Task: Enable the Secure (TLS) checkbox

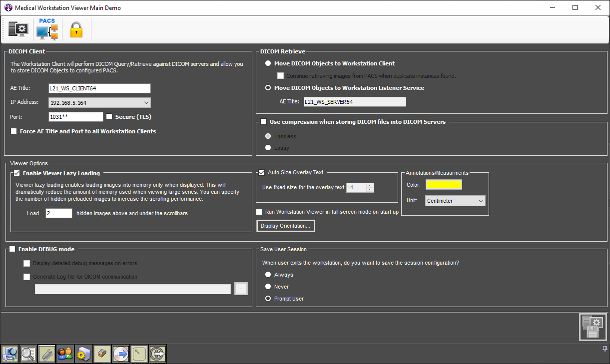Action: [x=110, y=117]
